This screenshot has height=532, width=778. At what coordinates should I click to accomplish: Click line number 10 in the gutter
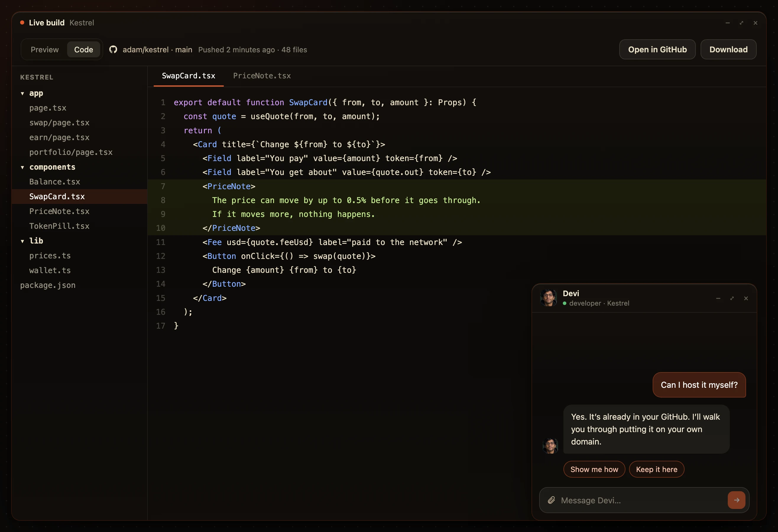coord(161,228)
